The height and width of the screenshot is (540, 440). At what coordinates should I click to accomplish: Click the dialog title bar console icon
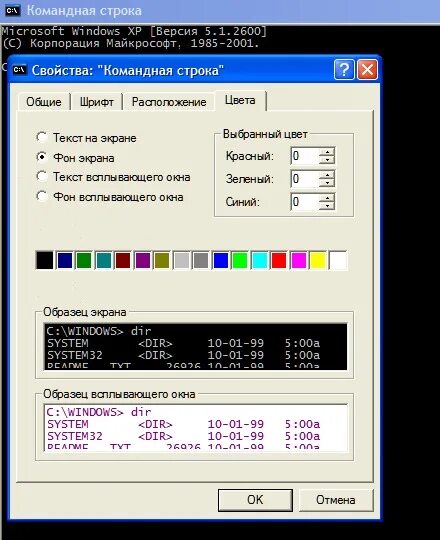(19, 70)
